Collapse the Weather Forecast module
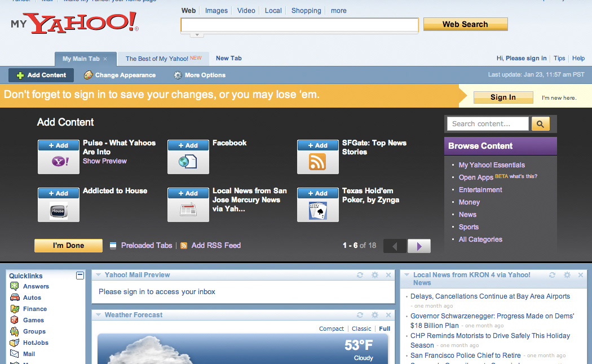Viewport: 592px width, 364px height. (98, 314)
